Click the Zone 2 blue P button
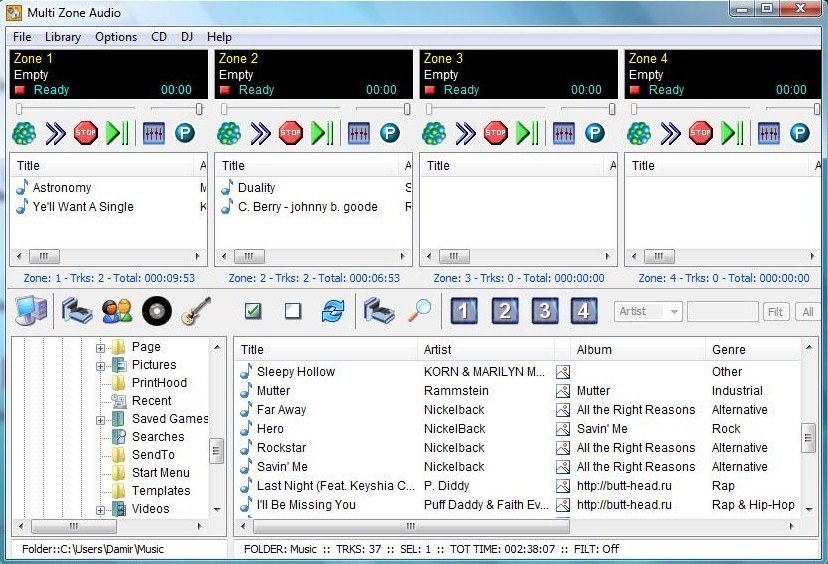This screenshot has width=828, height=564. 390,133
